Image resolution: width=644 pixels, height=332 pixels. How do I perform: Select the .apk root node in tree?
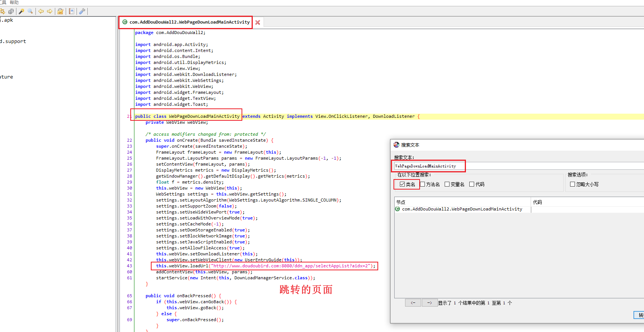point(7,20)
